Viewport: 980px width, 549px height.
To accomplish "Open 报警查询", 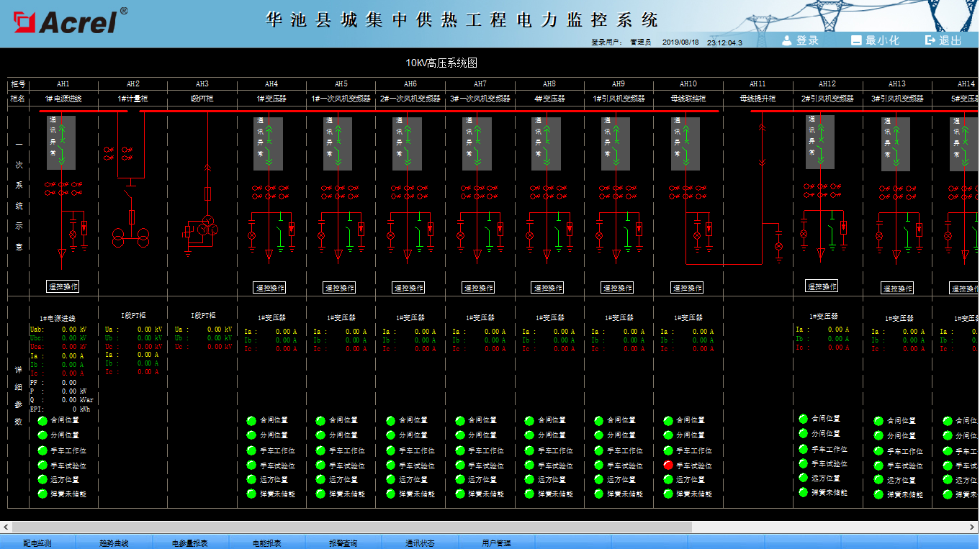I will point(343,543).
